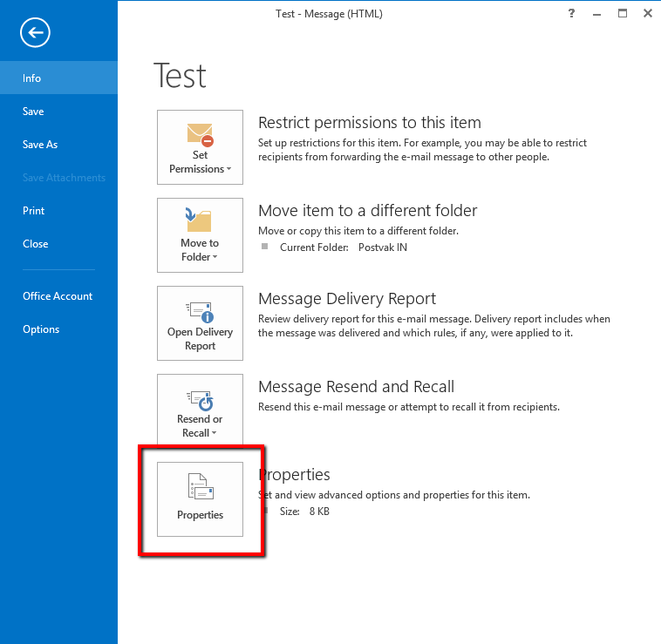Choose Save from the left menu

pos(33,112)
